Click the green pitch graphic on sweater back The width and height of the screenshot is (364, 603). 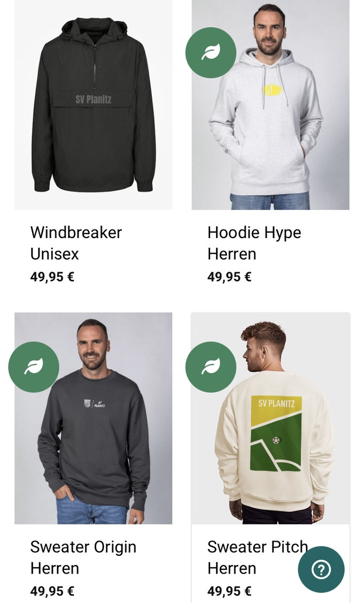point(276,433)
